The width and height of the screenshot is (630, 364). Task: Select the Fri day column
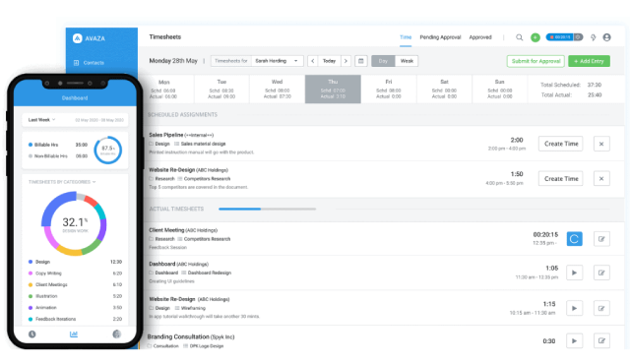(x=389, y=90)
